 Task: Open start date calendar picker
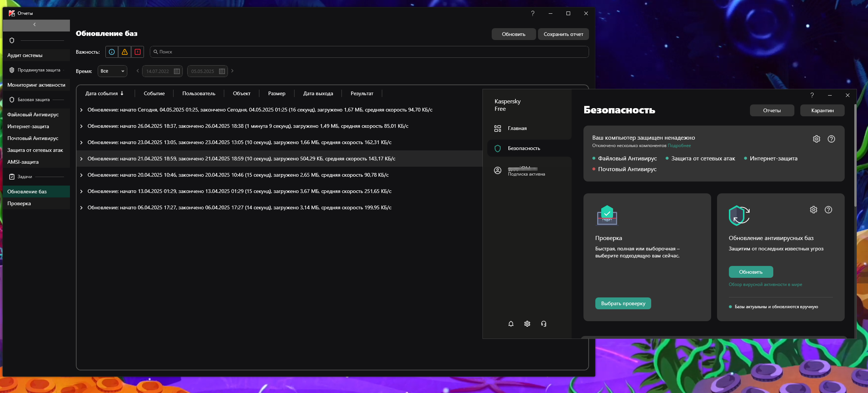point(177,71)
